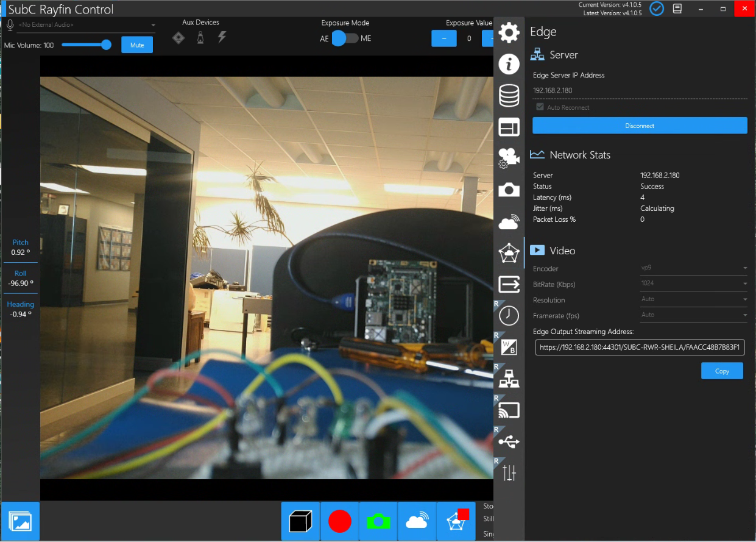Switch to the video camera settings tab

(509, 159)
